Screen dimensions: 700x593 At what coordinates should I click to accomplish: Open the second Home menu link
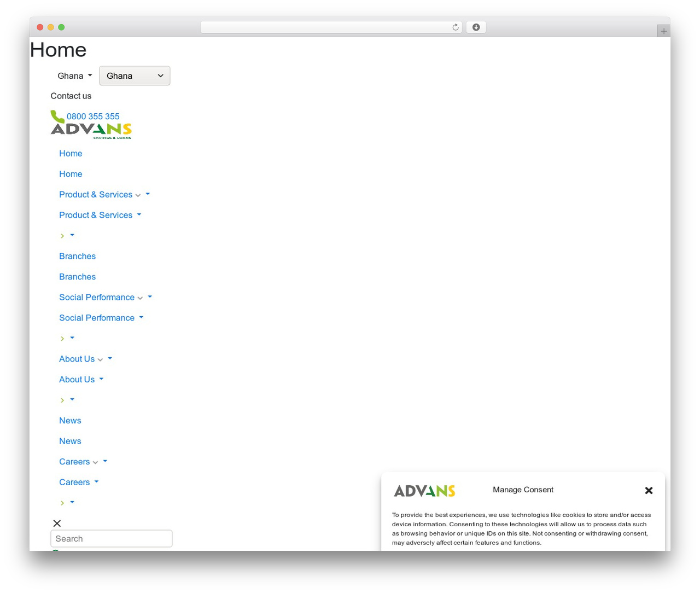(x=71, y=174)
